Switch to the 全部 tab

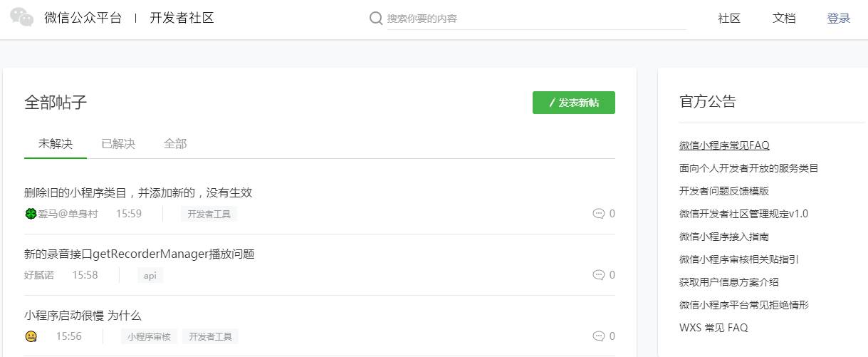click(175, 144)
